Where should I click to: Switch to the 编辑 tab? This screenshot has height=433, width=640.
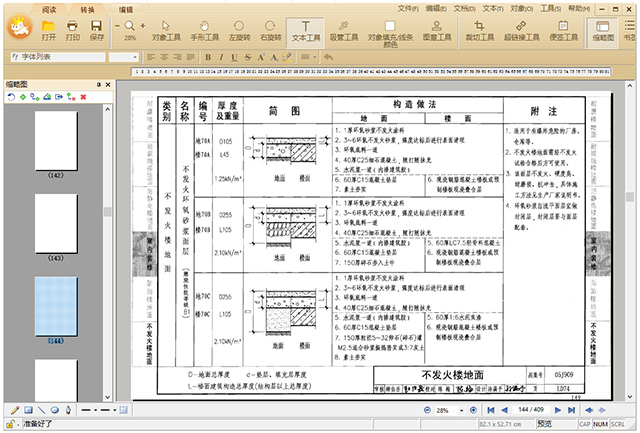(125, 9)
